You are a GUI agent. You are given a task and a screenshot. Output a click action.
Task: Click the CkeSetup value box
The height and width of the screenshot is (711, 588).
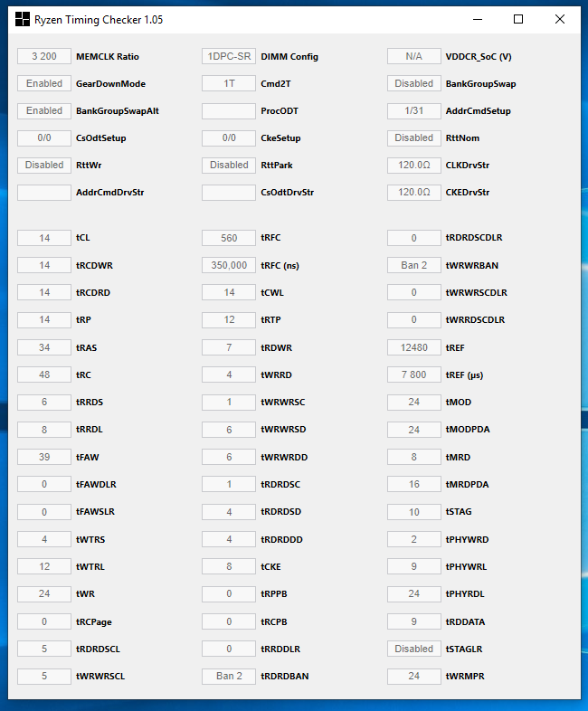pos(229,137)
